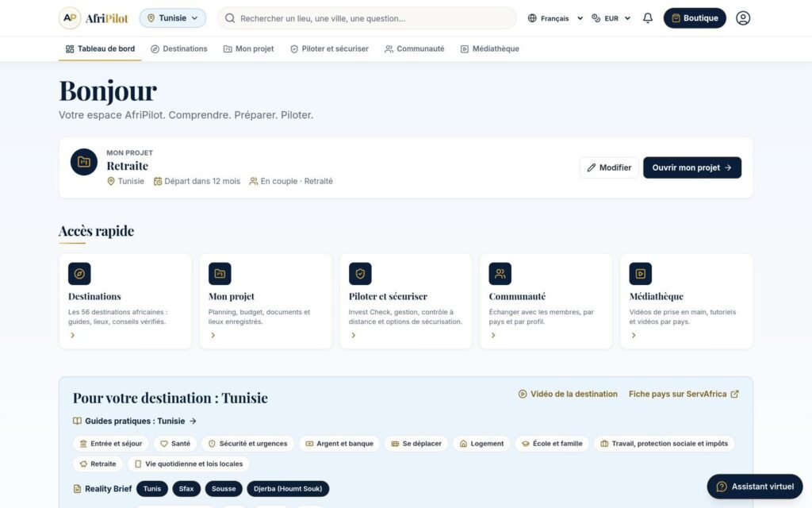The image size is (812, 508).
Task: Open Guides pratiques : Tunisie link
Action: pyautogui.click(x=135, y=421)
